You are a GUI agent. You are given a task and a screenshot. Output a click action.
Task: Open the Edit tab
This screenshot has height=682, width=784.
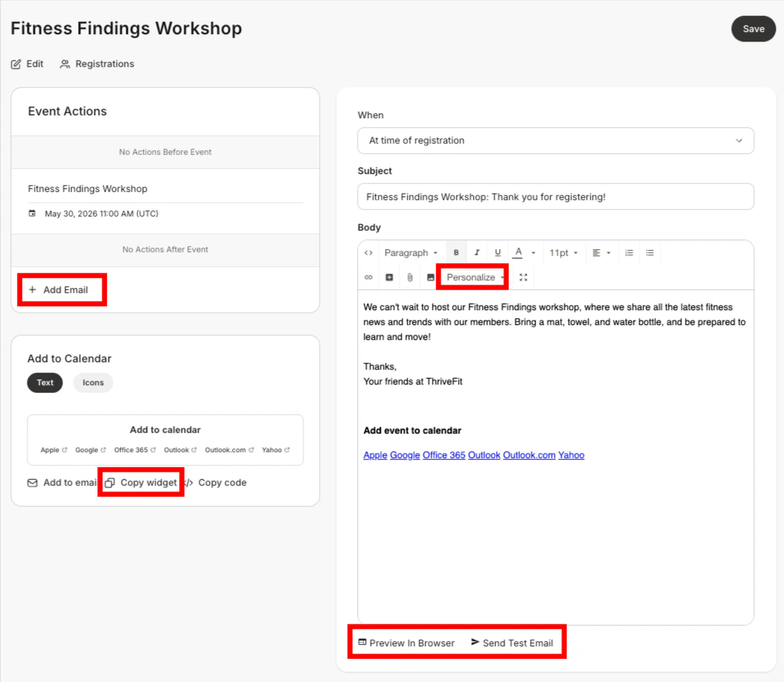coord(28,64)
